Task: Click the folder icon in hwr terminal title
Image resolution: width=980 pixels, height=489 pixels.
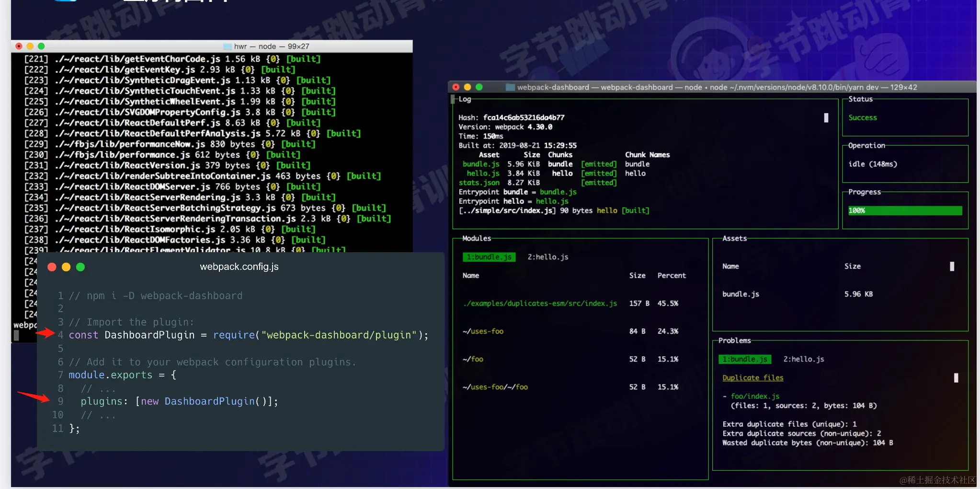Action: click(x=228, y=47)
